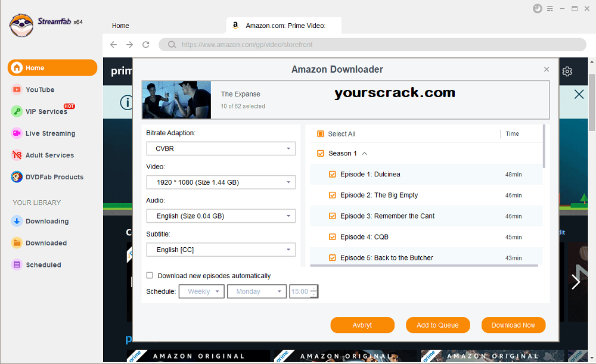Click the Download Now button
Image resolution: width=596 pixels, height=364 pixels.
pos(513,325)
